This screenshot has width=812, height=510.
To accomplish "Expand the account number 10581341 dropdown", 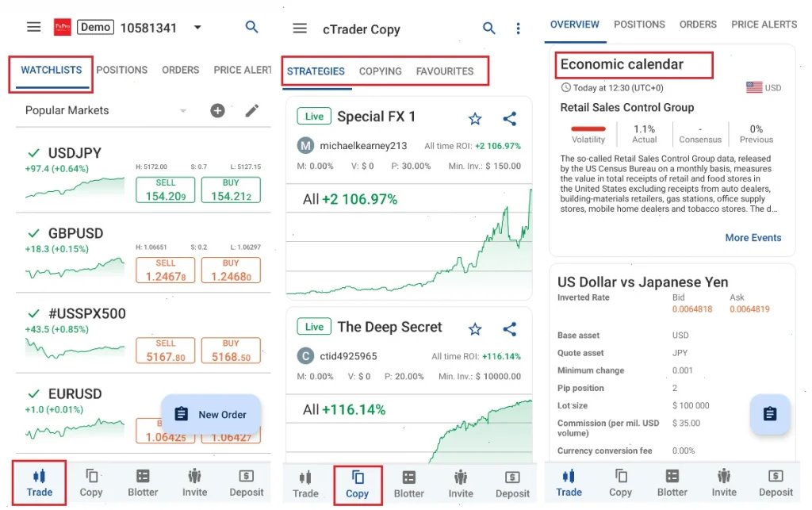I will [197, 26].
